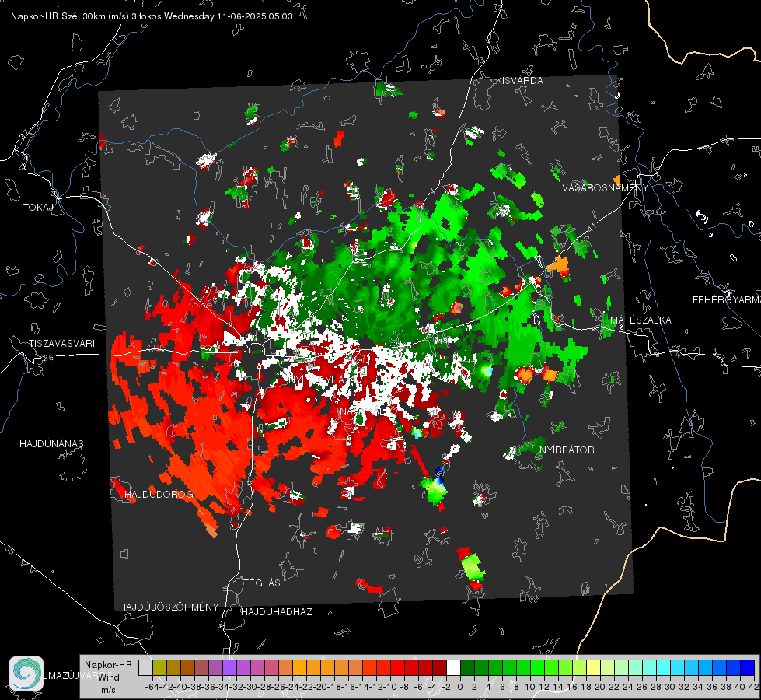
Task: Click the legend value -64
Action: tap(152, 687)
